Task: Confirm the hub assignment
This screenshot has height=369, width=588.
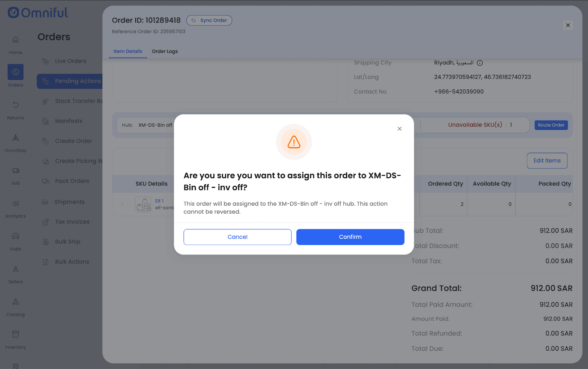Action: coord(350,237)
